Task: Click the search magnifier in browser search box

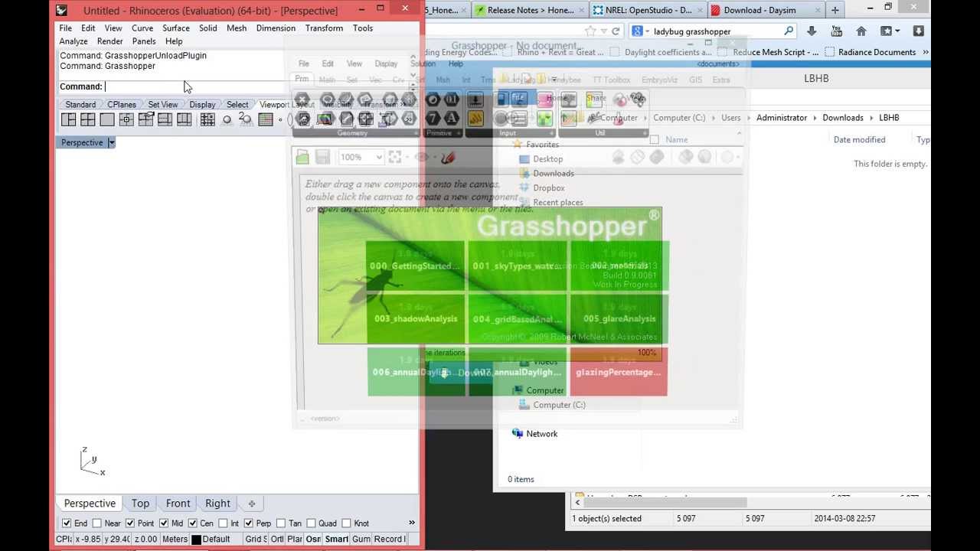Action: pos(789,31)
